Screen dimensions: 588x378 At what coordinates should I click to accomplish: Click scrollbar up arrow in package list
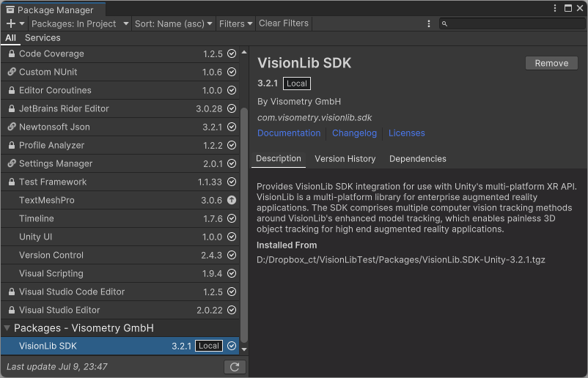tap(244, 52)
